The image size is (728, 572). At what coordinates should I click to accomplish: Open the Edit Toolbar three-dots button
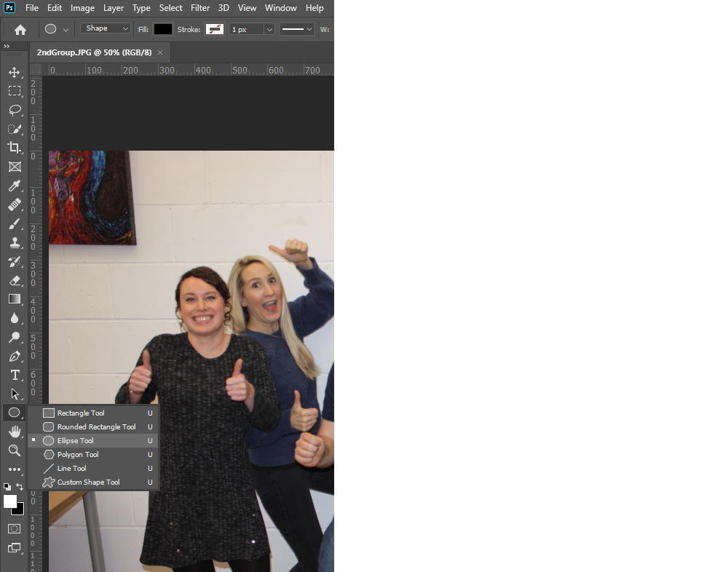15,469
